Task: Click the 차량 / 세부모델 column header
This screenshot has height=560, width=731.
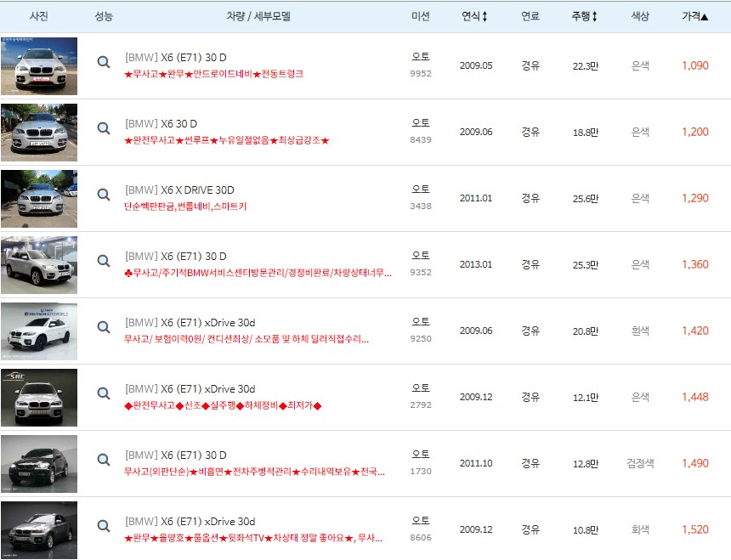Action: pos(258,16)
